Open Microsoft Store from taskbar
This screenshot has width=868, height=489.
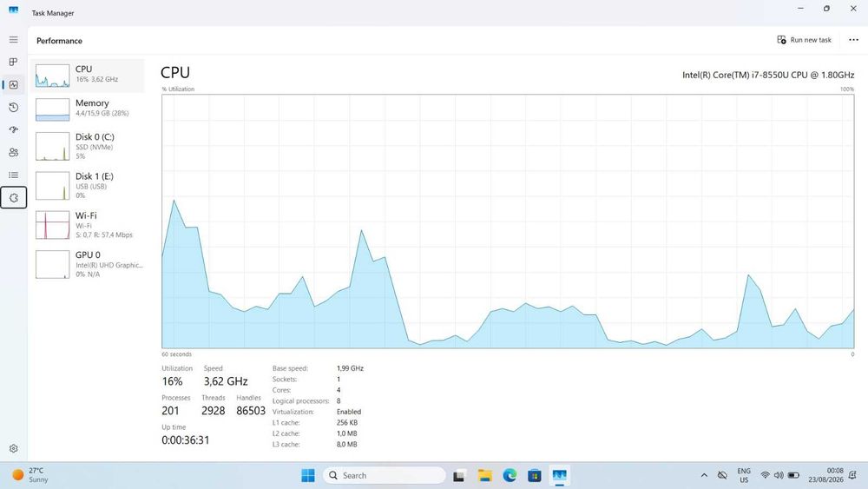click(534, 475)
